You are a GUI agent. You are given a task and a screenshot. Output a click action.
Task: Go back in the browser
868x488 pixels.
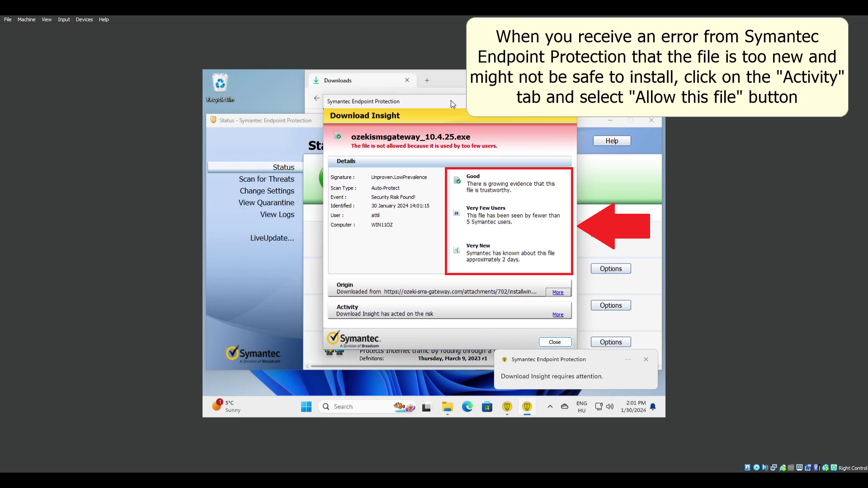[316, 98]
